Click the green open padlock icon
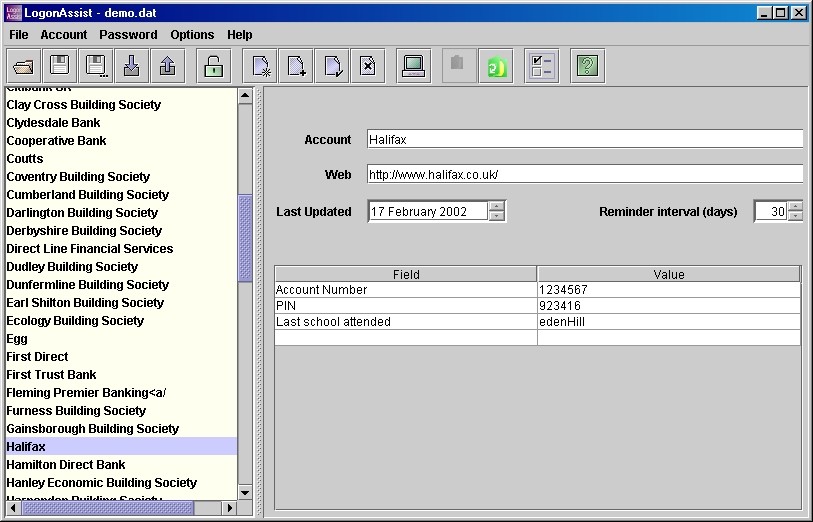The height and width of the screenshot is (522, 813). click(214, 66)
